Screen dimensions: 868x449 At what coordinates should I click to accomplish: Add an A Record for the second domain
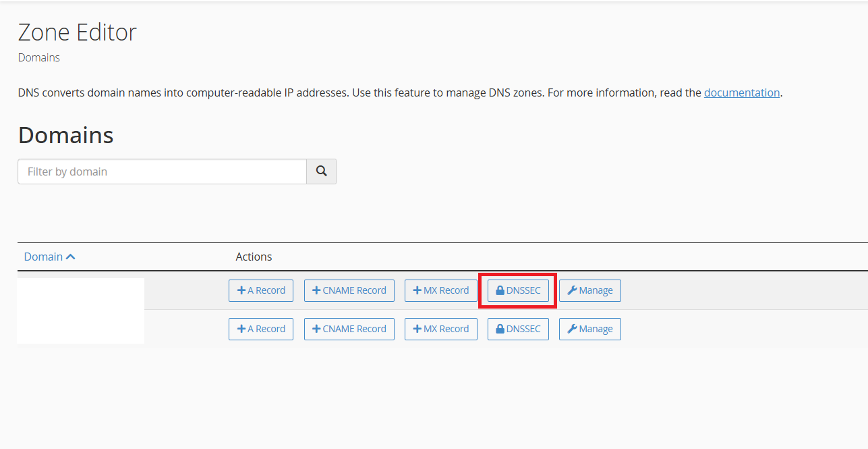(x=261, y=329)
